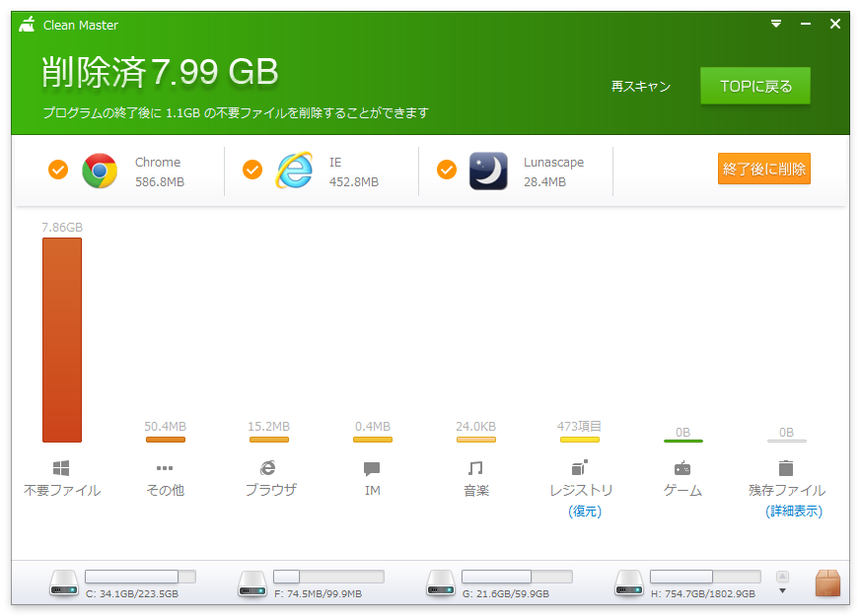Disable the Lunascape cleanup checkbox
Image resolution: width=861 pixels, height=616 pixels.
447,169
